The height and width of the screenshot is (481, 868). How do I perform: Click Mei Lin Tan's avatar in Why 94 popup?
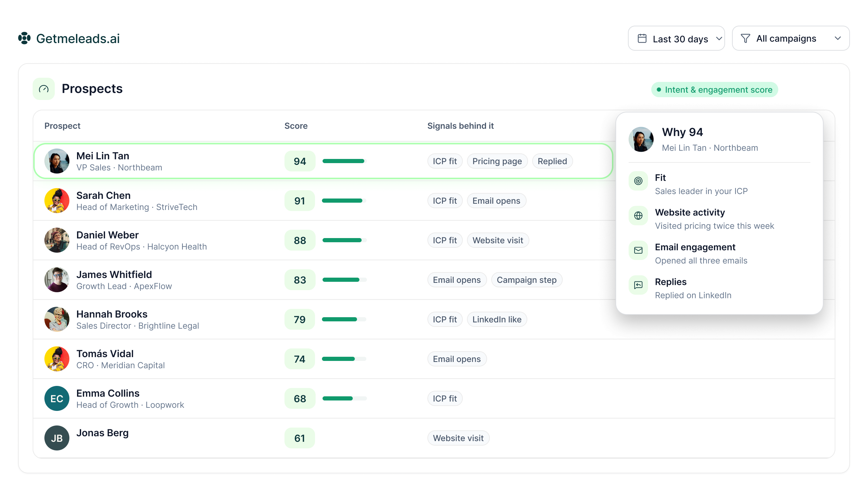pos(641,140)
